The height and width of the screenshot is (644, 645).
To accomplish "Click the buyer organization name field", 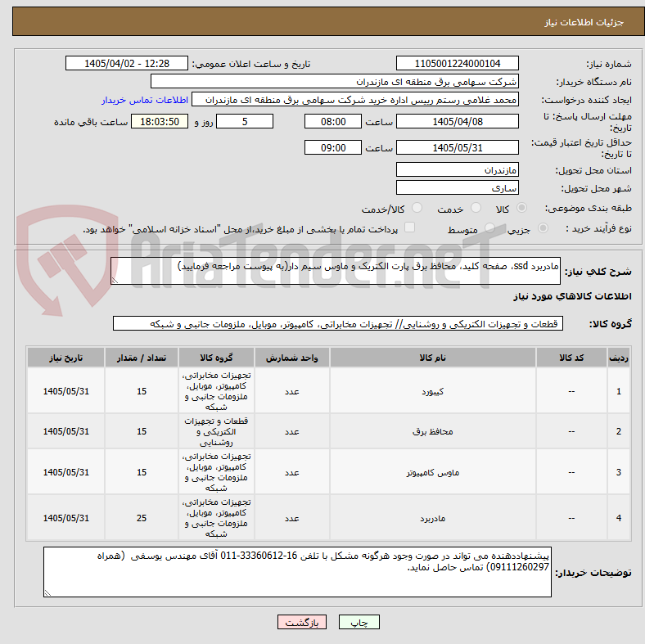I will point(335,82).
